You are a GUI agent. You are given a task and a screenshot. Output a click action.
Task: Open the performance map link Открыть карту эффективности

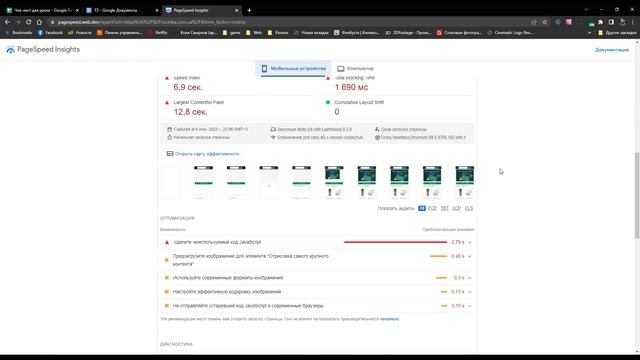(x=207, y=154)
